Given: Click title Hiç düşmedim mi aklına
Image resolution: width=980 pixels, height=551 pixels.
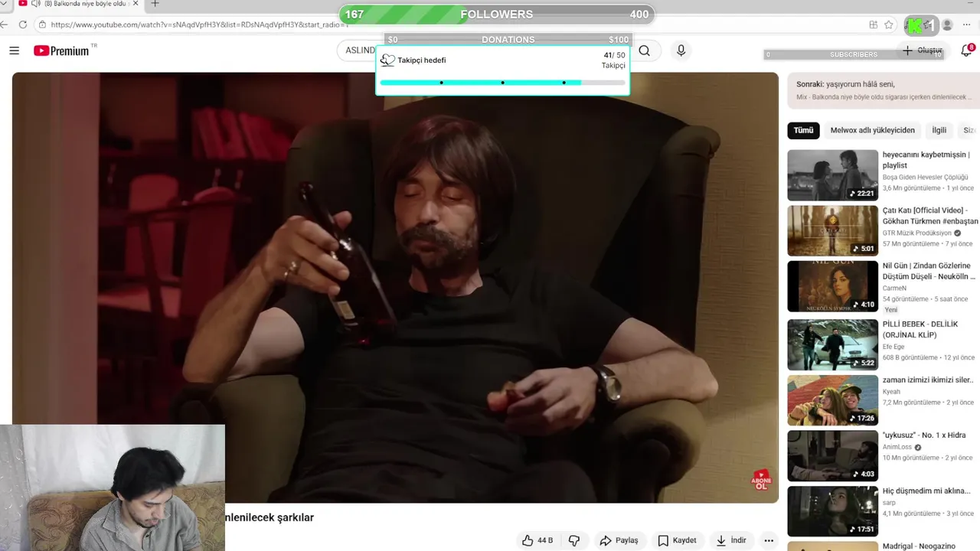Looking at the screenshot, I should (x=926, y=491).
